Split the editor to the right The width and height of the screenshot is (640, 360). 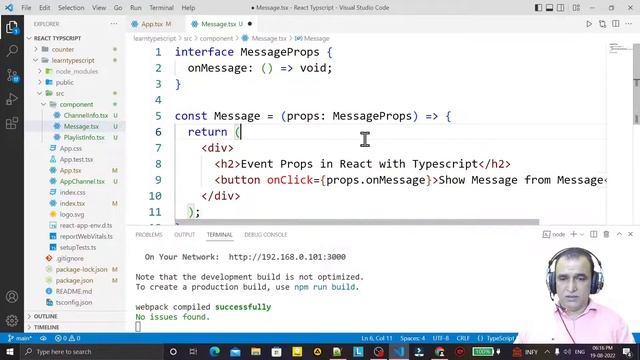pos(616,24)
